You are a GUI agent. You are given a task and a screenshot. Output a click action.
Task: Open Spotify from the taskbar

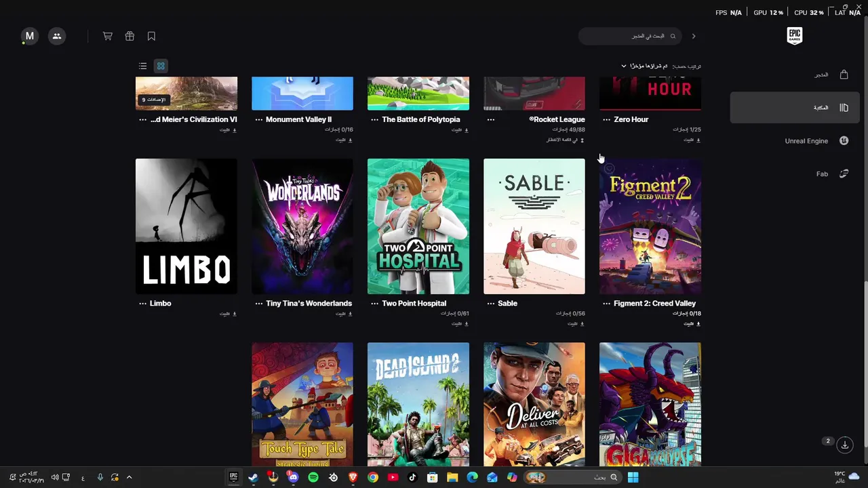pos(313,477)
